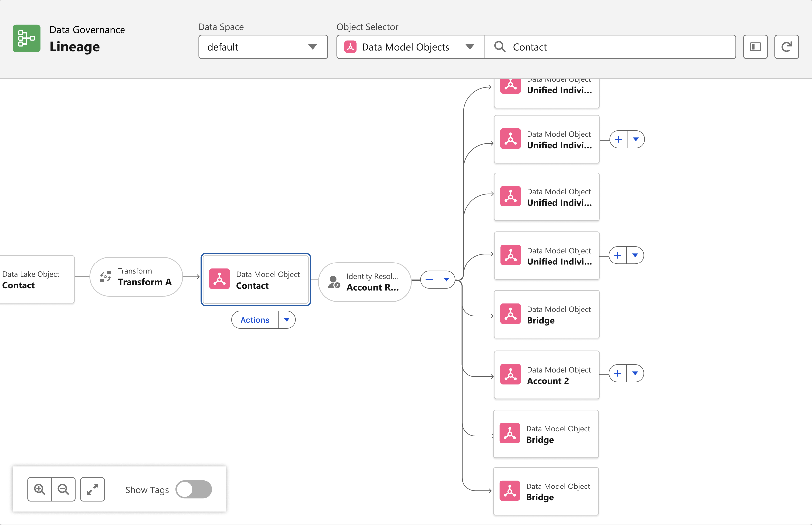Open dropdown arrow beside second Unified Indivi... node
Screen dimensions: 812x525
pyautogui.click(x=636, y=139)
